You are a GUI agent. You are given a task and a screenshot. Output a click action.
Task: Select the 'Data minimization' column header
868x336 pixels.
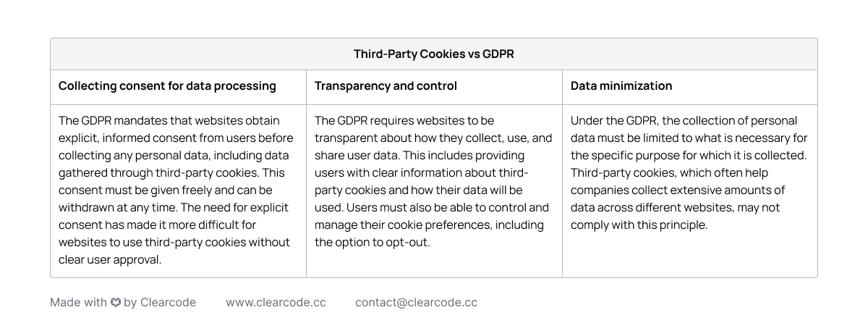(621, 86)
